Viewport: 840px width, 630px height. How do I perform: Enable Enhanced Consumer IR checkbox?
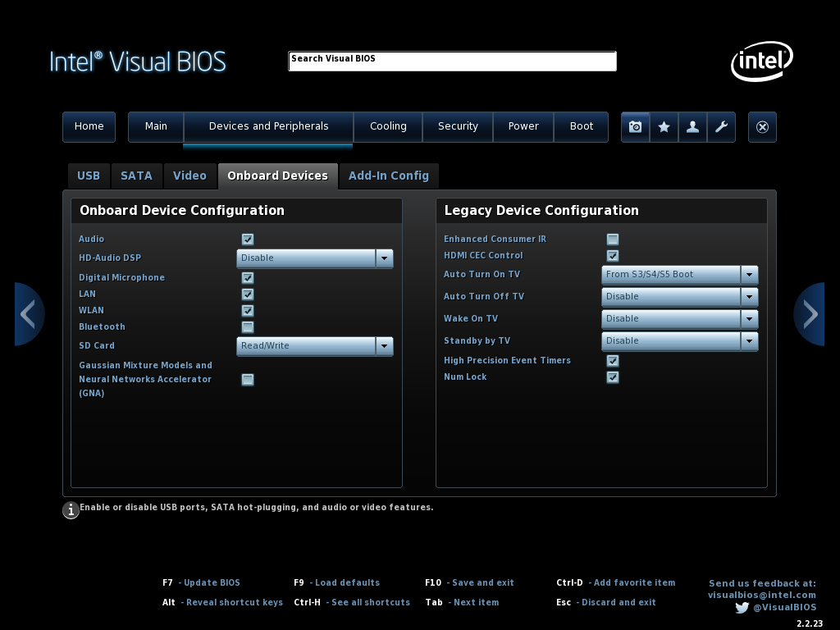[613, 239]
